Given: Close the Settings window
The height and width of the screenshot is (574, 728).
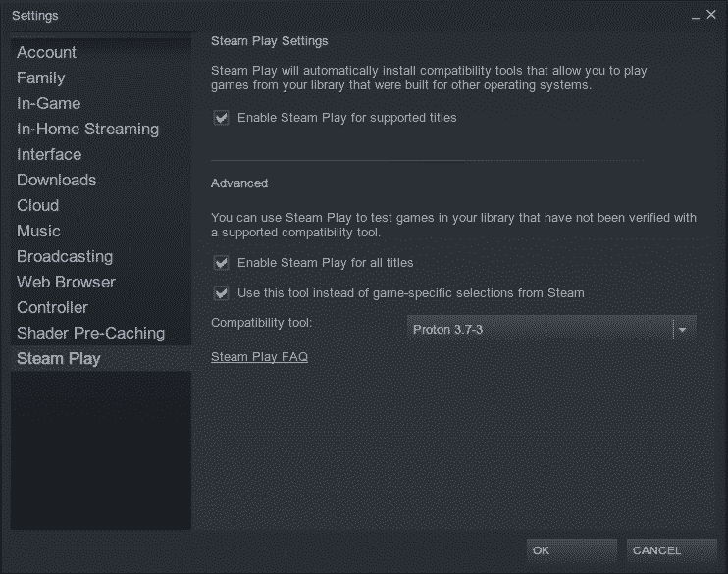Looking at the screenshot, I should pos(711,16).
